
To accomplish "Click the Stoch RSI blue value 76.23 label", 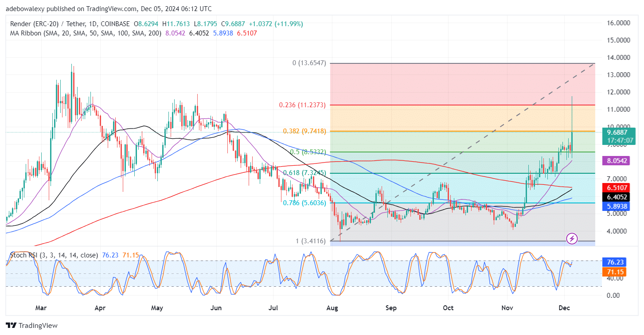I will (x=615, y=262).
